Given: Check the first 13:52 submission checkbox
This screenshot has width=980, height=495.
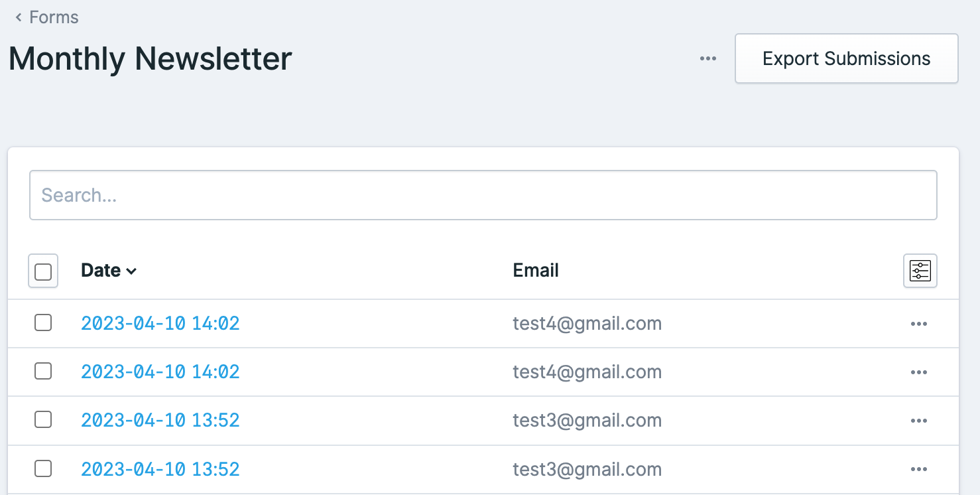Looking at the screenshot, I should coord(43,420).
